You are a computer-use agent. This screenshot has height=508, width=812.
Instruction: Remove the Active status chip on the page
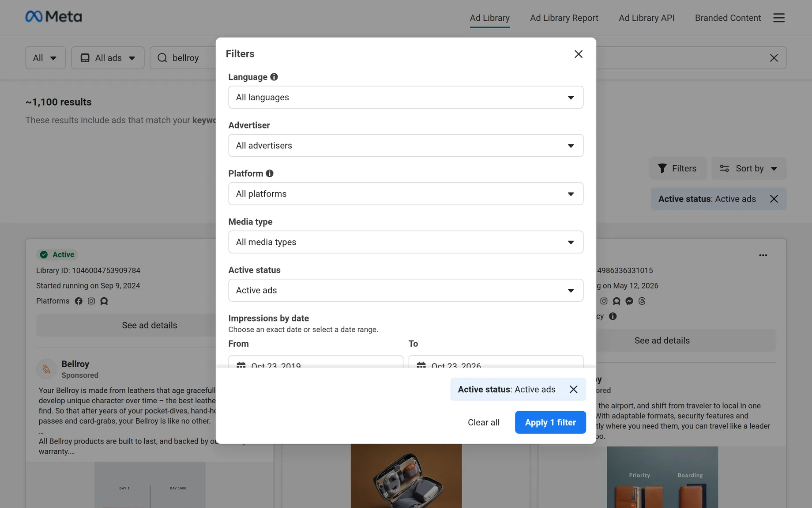point(774,199)
